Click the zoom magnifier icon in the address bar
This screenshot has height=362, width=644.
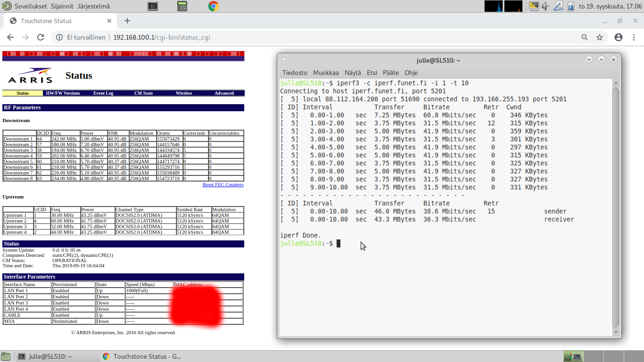click(x=585, y=37)
